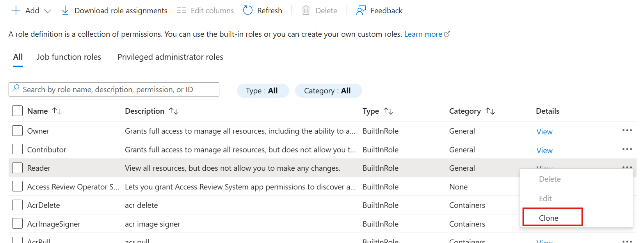Open the Owner row ellipsis menu
The image size is (644, 243).
(627, 130)
